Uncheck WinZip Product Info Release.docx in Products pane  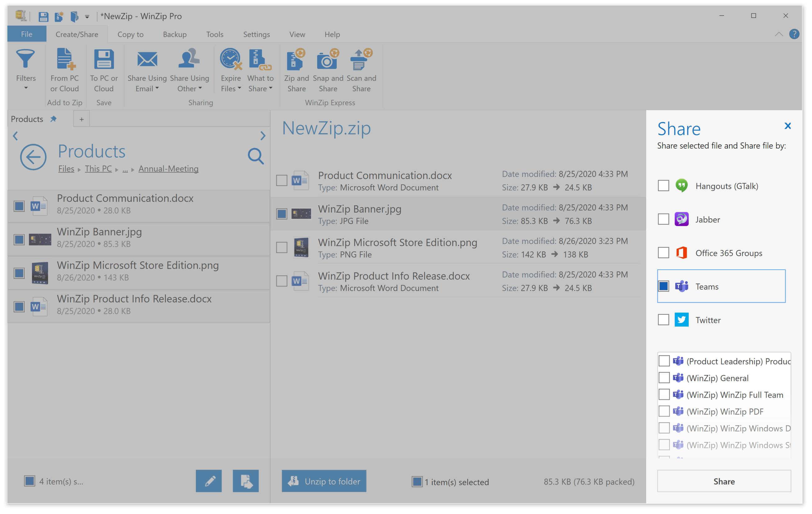coord(19,307)
